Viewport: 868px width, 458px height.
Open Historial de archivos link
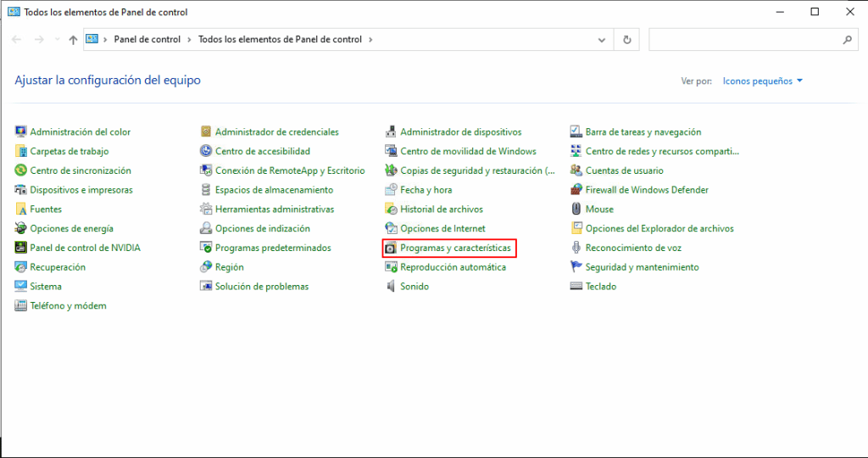442,209
